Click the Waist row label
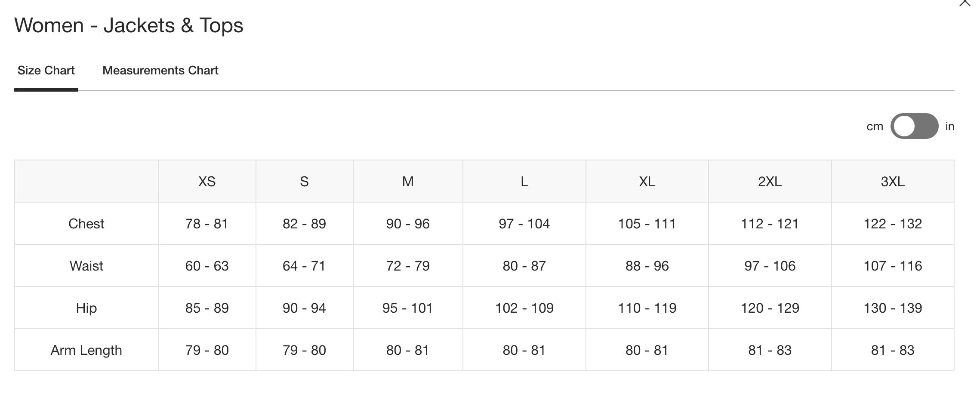Viewport: 980px width, 394px height. pyautogui.click(x=86, y=266)
